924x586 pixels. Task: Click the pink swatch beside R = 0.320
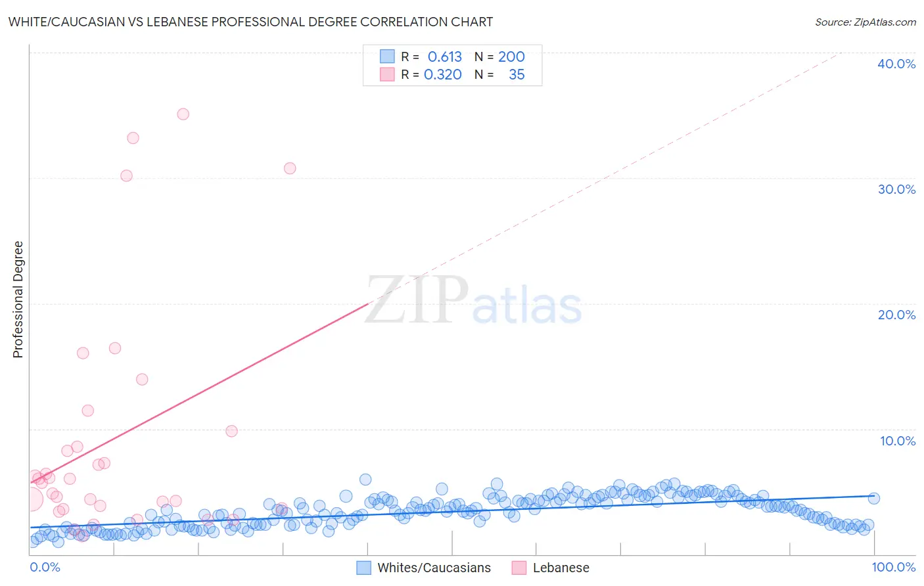coord(387,74)
